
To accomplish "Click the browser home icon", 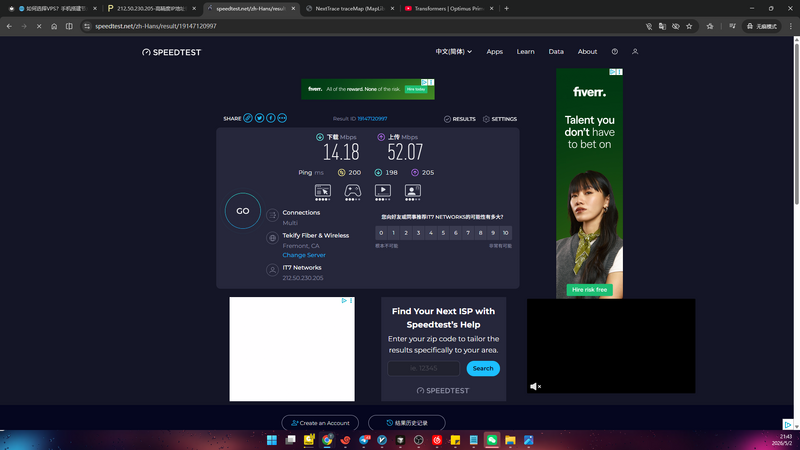I will pos(54,26).
